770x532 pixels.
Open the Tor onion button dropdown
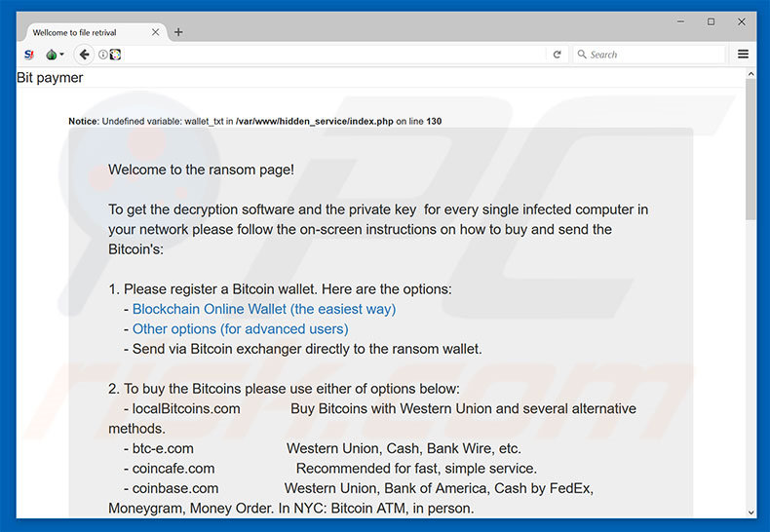[x=55, y=55]
